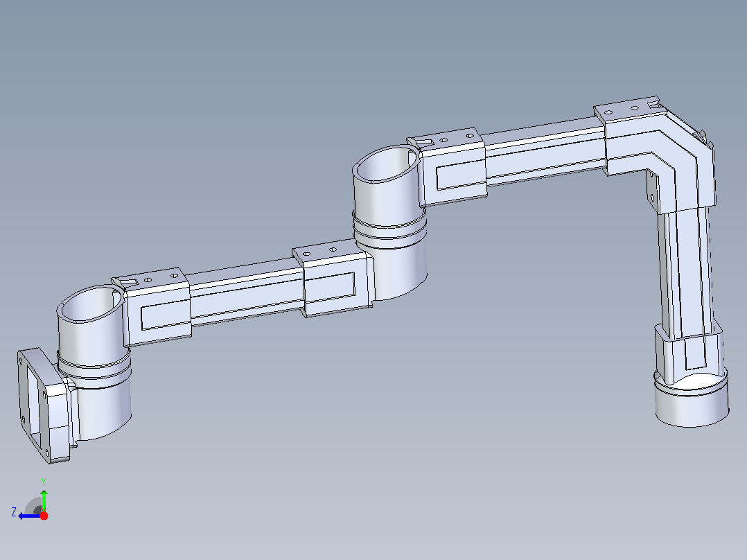Screen dimensions: 747x560
Task: Select the round end cap at arm's lower right
Action: pos(692,399)
